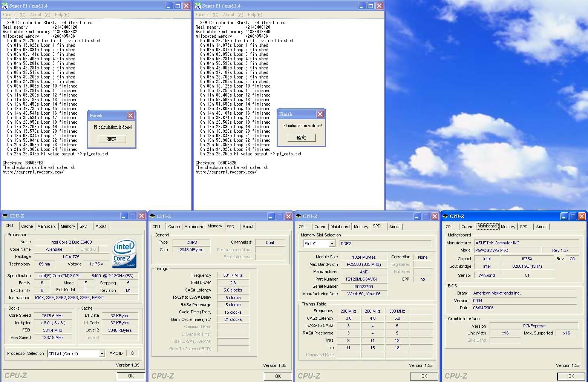The height and width of the screenshot is (382, 588).
Task: Open Calculate menu in left Super PI
Action: click(14, 15)
